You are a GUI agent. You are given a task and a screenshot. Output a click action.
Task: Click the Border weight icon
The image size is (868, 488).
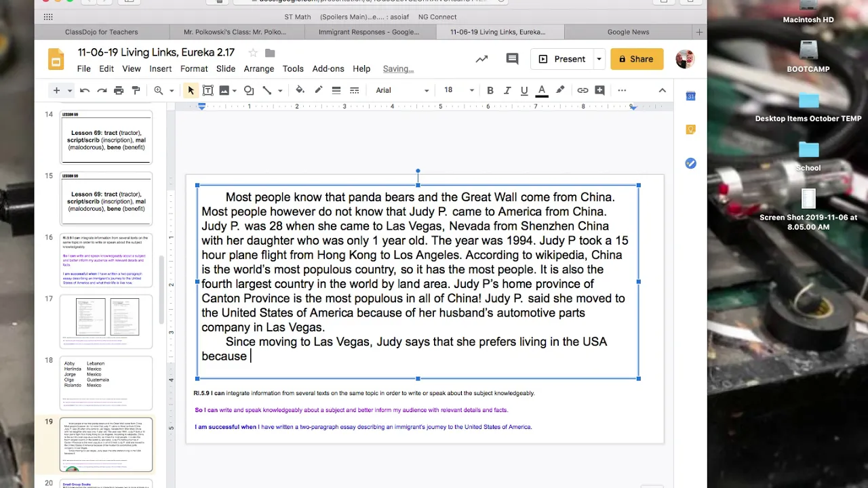336,90
